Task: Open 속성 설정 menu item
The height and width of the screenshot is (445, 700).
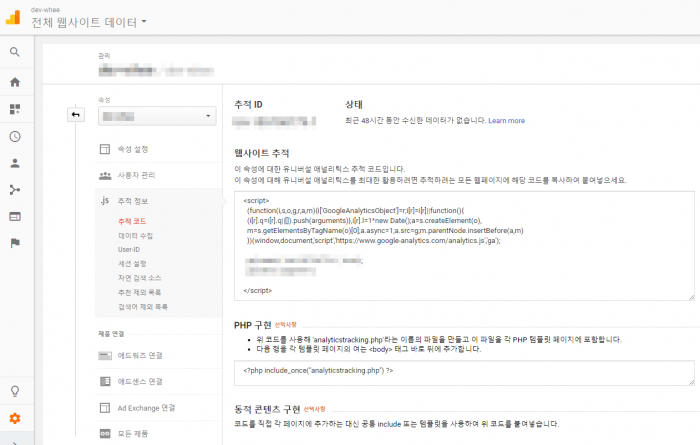Action: pos(132,149)
